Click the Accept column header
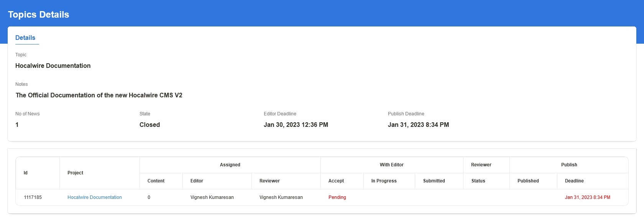 click(x=336, y=181)
